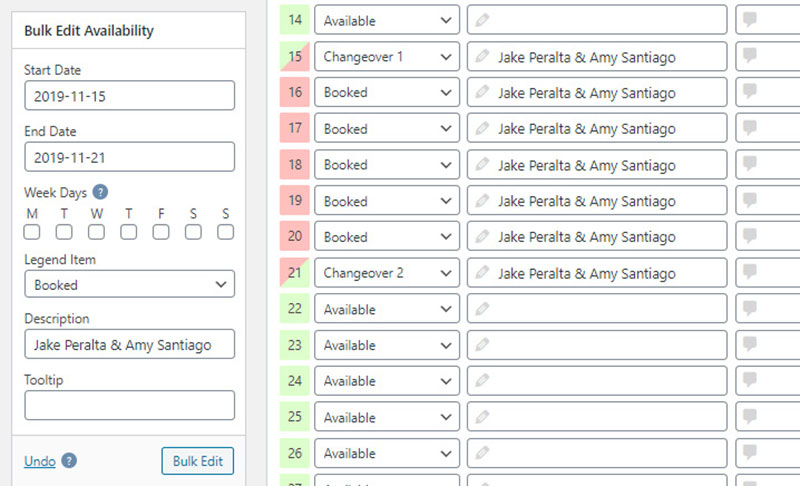The height and width of the screenshot is (486, 800).
Task: Open tooltip comment icon for day 18
Action: coord(749,164)
